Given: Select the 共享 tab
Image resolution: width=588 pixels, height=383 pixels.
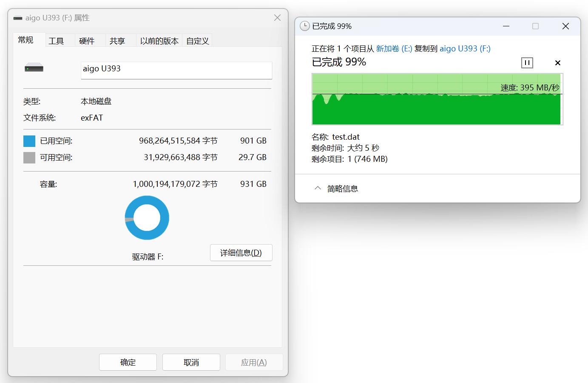Looking at the screenshot, I should pos(118,41).
